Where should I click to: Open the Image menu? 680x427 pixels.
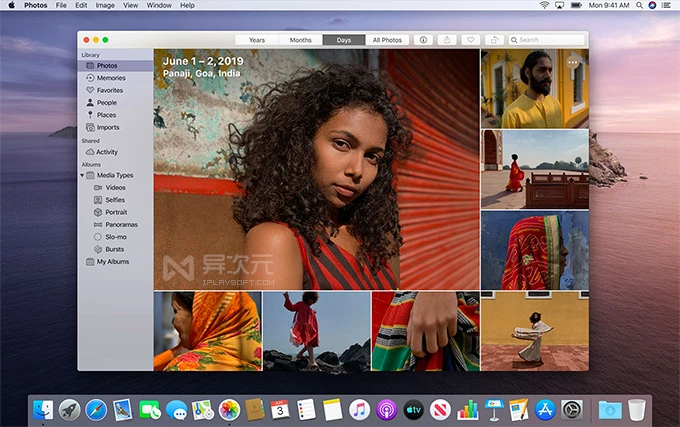coord(105,5)
